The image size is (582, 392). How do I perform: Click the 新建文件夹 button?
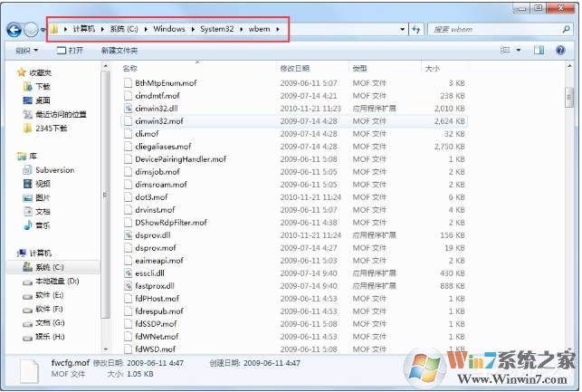(119, 50)
